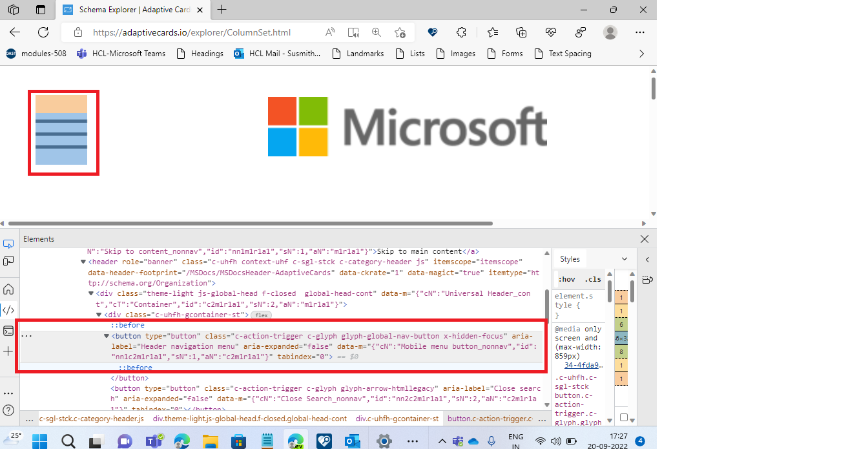Collapse the header role=banner node
Screen dimensions: 868x449
(x=83, y=262)
